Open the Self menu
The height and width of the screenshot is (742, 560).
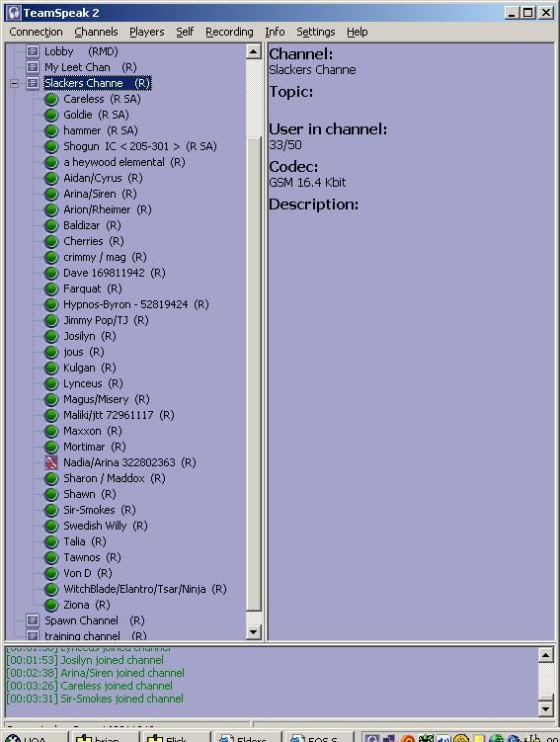coord(185,32)
